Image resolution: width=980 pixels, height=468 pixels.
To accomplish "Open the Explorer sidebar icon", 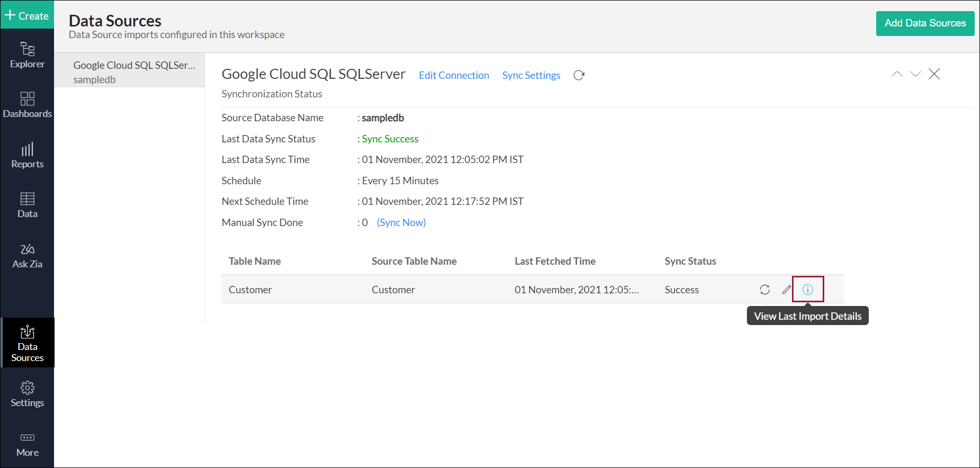I will (x=27, y=55).
